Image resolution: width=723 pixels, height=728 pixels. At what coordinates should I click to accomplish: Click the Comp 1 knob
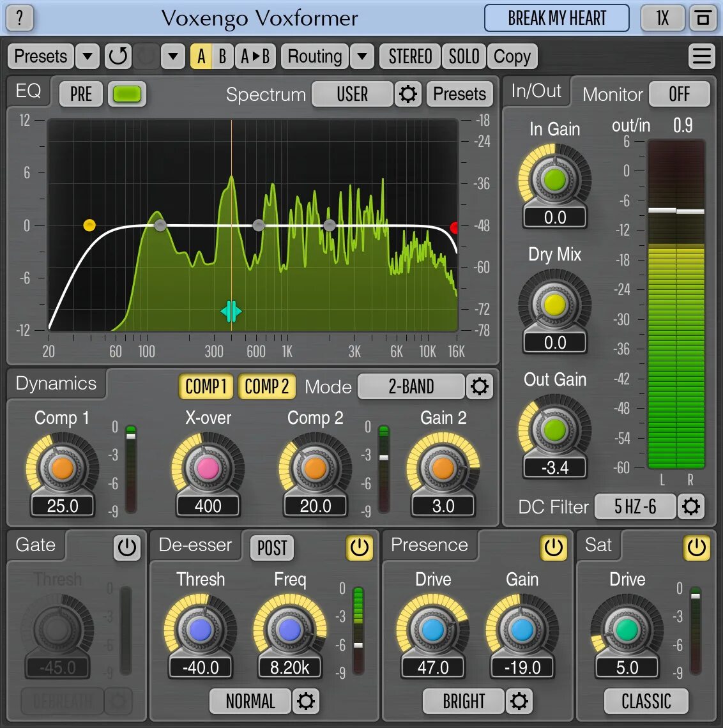pos(62,468)
